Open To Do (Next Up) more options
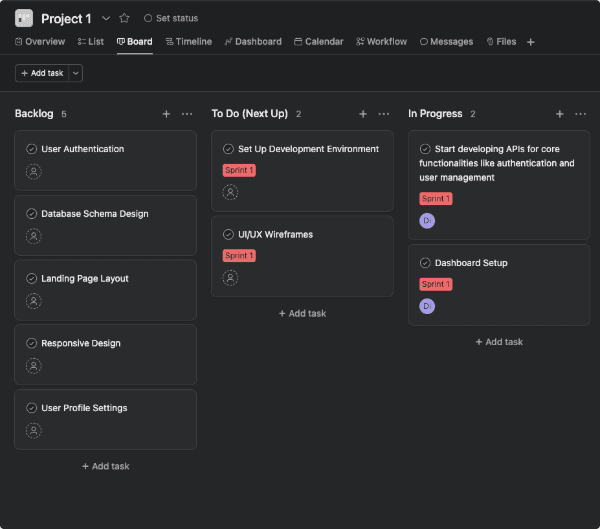 (x=384, y=114)
